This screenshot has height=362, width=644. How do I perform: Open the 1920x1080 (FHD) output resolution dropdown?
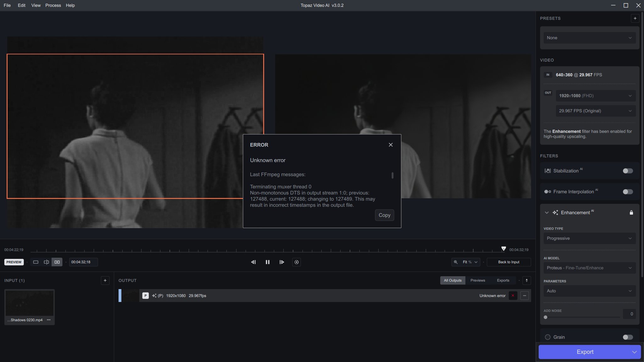coord(596,96)
